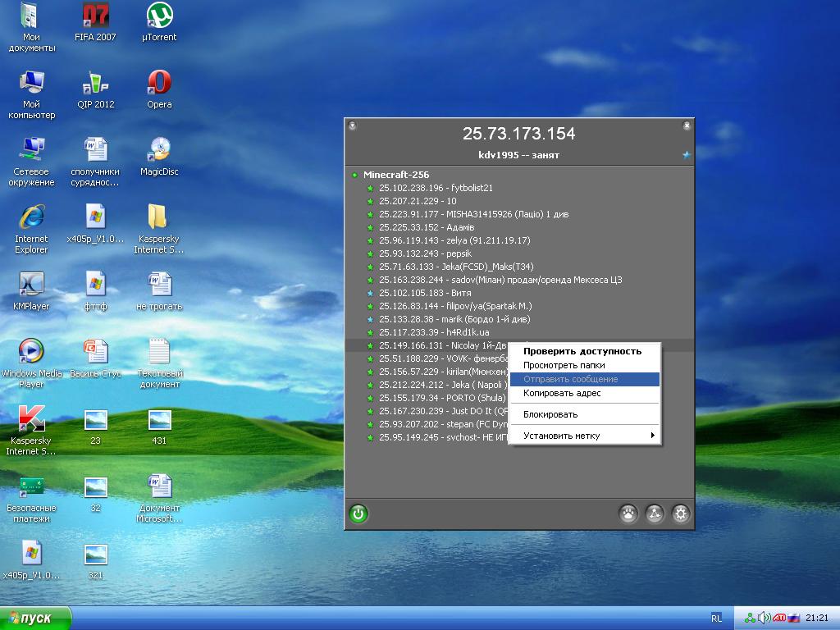840x630 pixels.
Task: Choose 'Проверить доступность' from context menu
Action: pyautogui.click(x=582, y=351)
